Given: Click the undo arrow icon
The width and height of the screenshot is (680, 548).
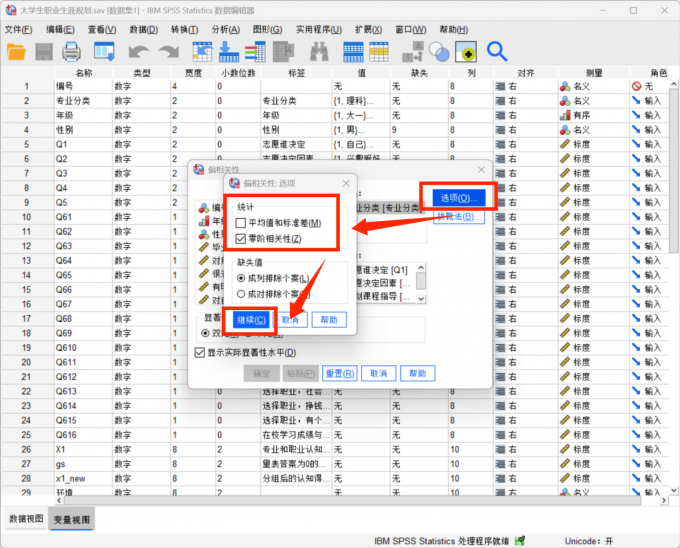Looking at the screenshot, I should (139, 52).
